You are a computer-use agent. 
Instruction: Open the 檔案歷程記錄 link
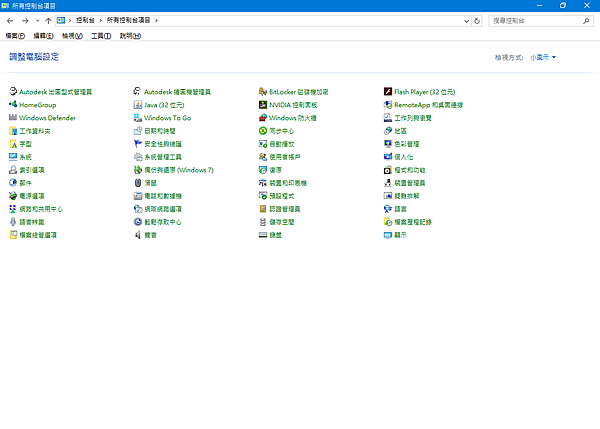coord(413,222)
